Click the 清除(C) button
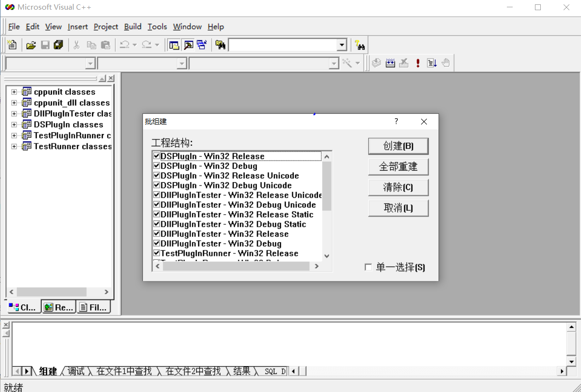The height and width of the screenshot is (392, 581). [x=398, y=188]
